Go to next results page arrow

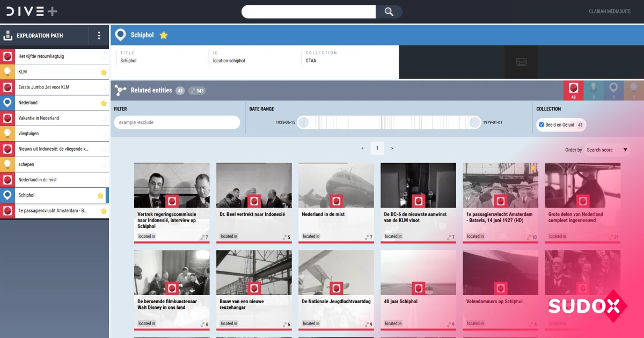(x=392, y=148)
